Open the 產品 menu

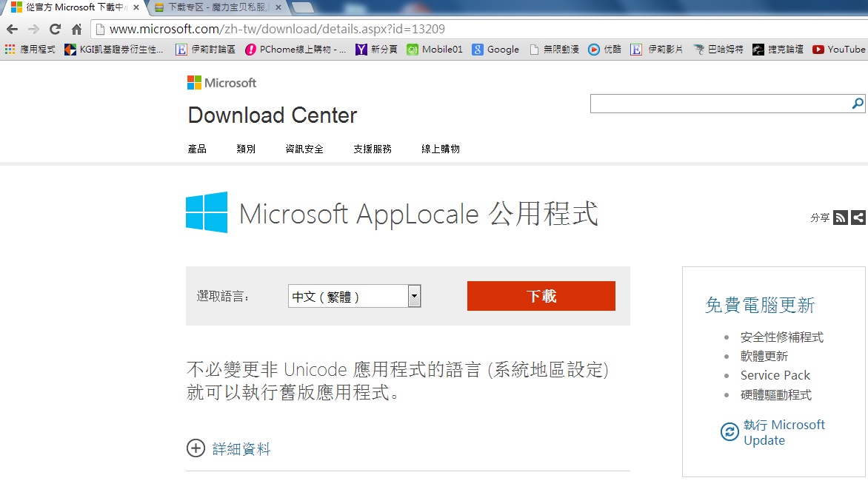point(197,149)
